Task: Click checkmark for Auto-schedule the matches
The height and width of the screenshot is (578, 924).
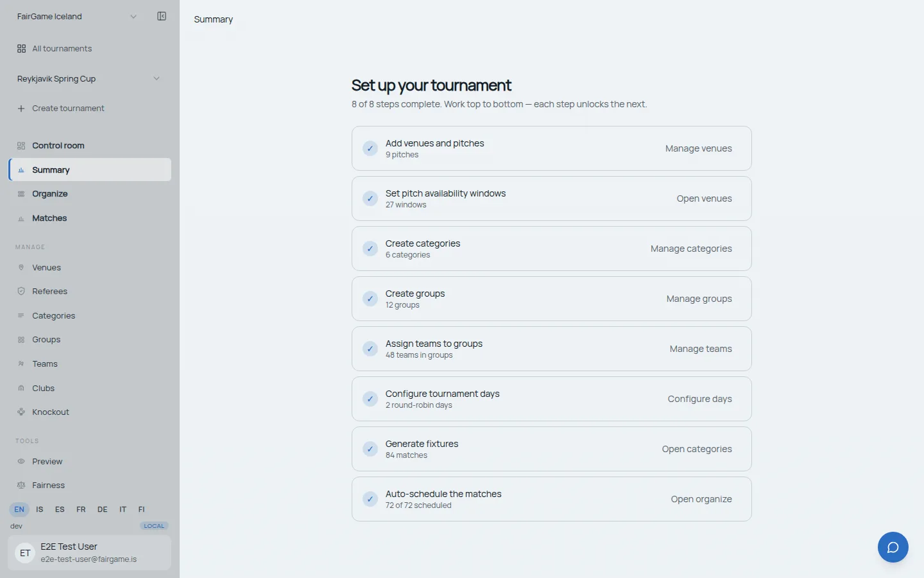Action: [370, 499]
